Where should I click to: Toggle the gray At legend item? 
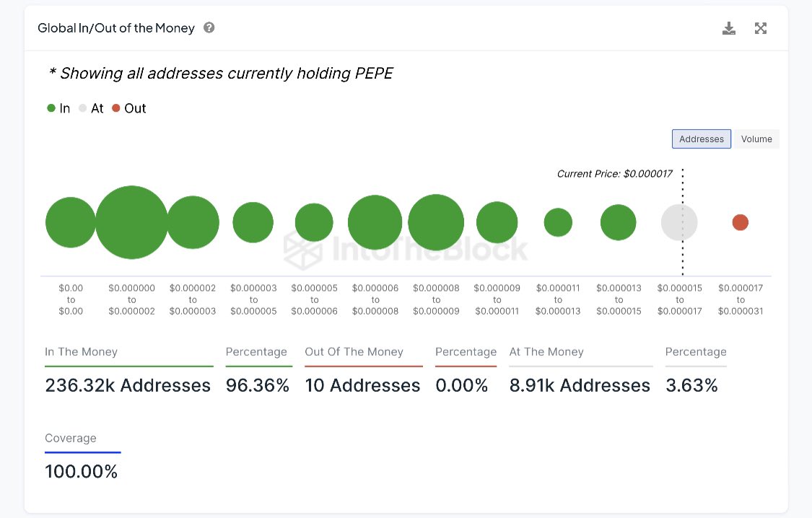(x=91, y=108)
